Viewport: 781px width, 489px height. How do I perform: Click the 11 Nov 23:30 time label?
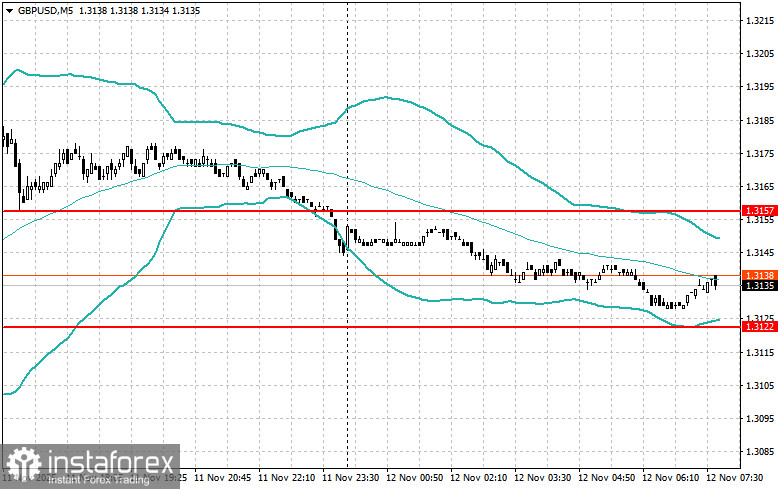pyautogui.click(x=351, y=478)
